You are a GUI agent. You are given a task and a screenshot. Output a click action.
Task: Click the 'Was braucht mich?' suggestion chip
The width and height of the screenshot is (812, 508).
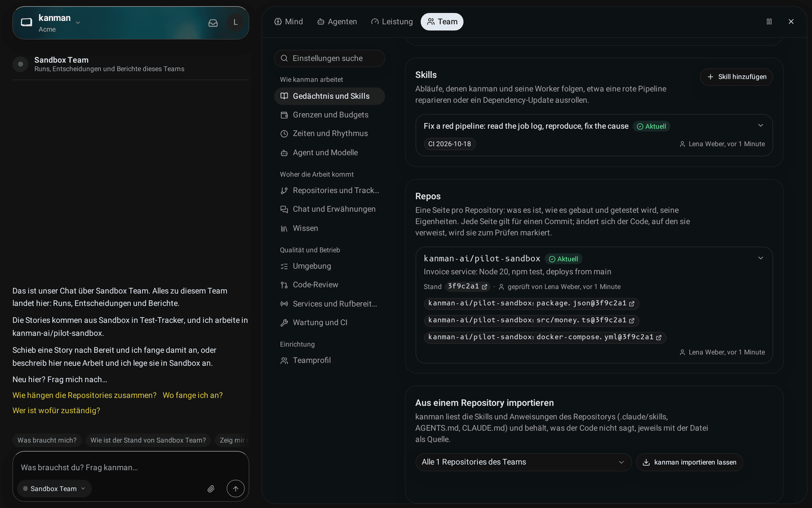pyautogui.click(x=47, y=440)
